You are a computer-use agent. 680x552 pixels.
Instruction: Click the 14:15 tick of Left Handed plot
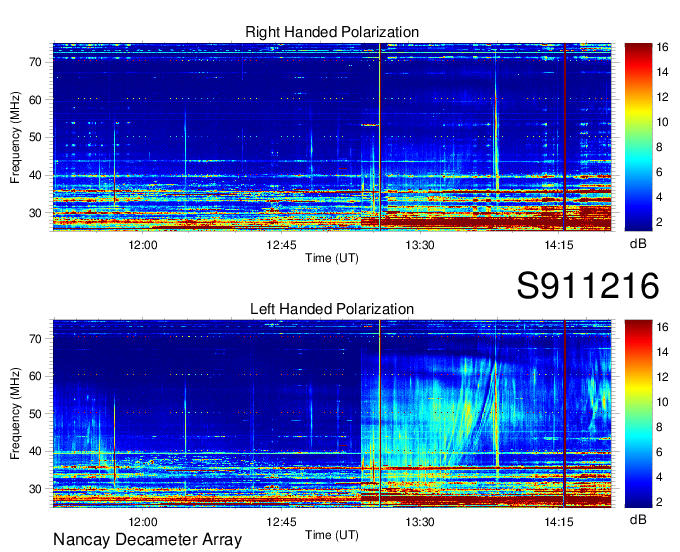[x=559, y=521]
